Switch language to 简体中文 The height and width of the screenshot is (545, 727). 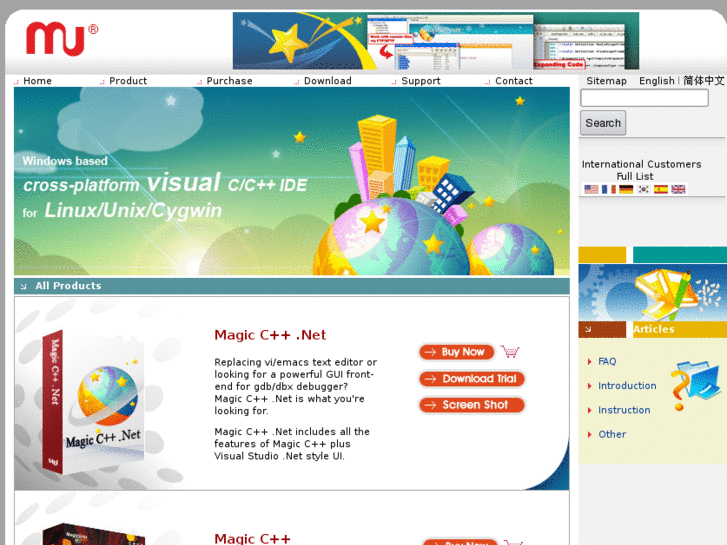point(703,81)
